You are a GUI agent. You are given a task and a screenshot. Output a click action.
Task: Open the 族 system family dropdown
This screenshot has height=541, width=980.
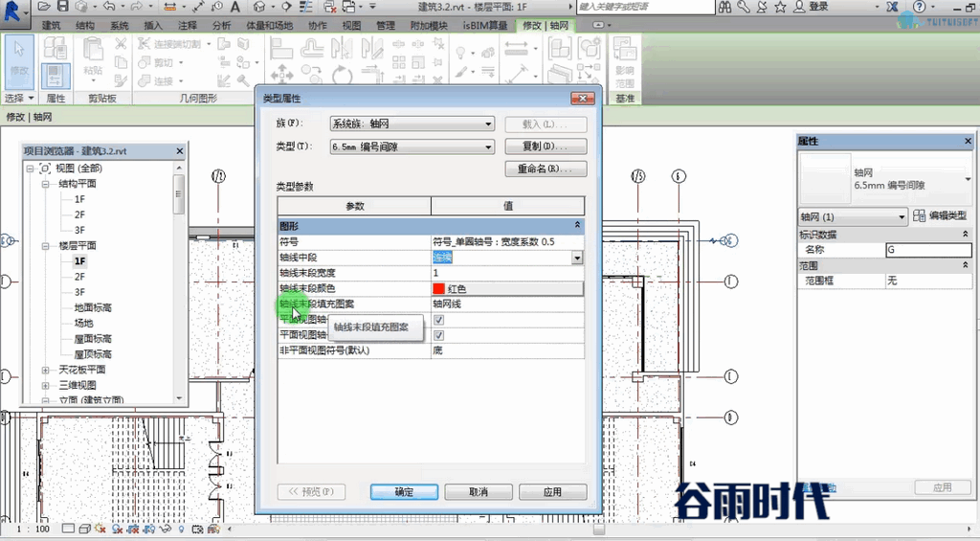click(x=412, y=124)
